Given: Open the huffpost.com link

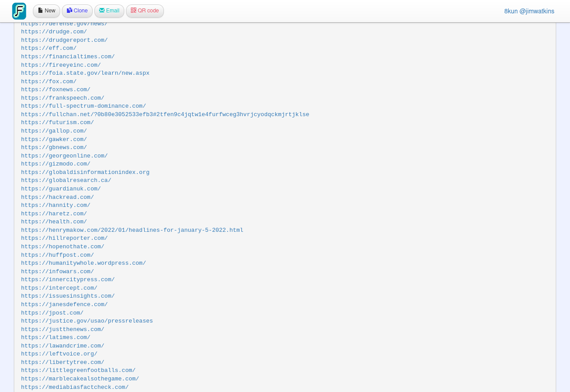Looking at the screenshot, I should coord(57,255).
